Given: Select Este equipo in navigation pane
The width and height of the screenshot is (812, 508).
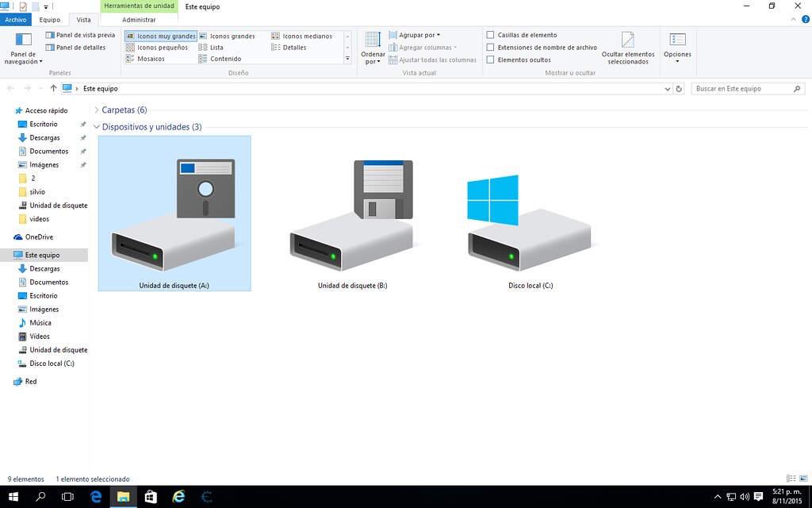Looking at the screenshot, I should pos(43,255).
